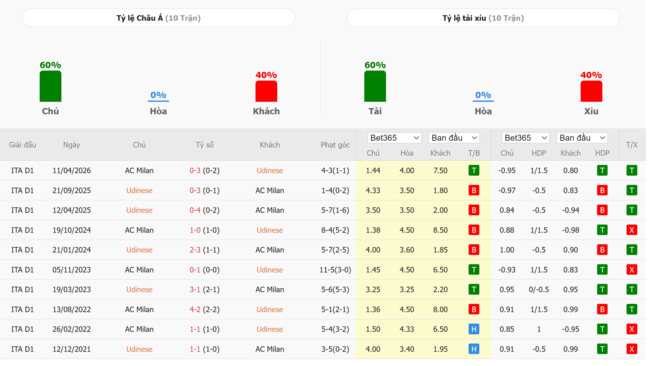Click T/X badge X in 12/12/2021 row
This screenshot has width=650, height=366.
pos(632,349)
